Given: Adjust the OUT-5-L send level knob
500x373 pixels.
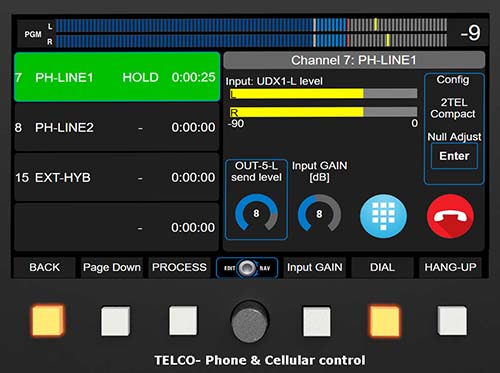Looking at the screenshot, I should pos(256,213).
